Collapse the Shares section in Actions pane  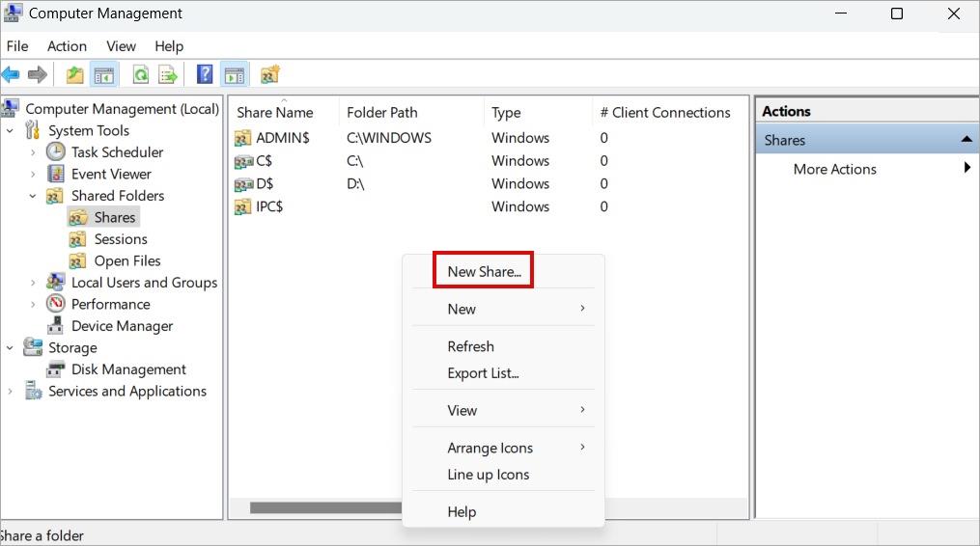point(966,139)
